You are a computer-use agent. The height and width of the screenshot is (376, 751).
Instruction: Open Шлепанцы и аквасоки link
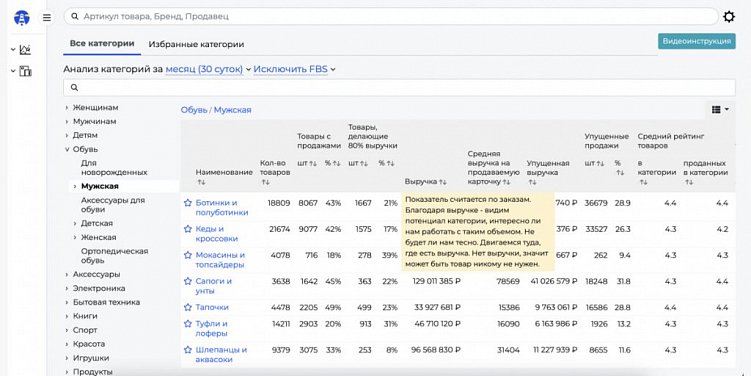tap(221, 354)
